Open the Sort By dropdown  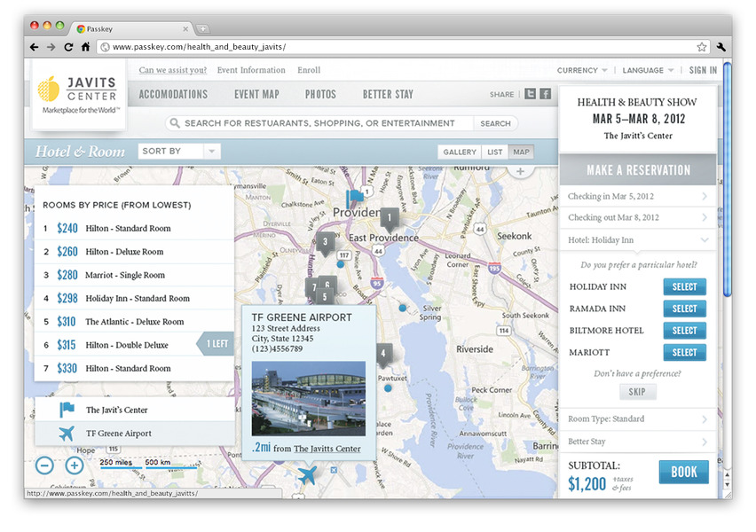point(179,152)
